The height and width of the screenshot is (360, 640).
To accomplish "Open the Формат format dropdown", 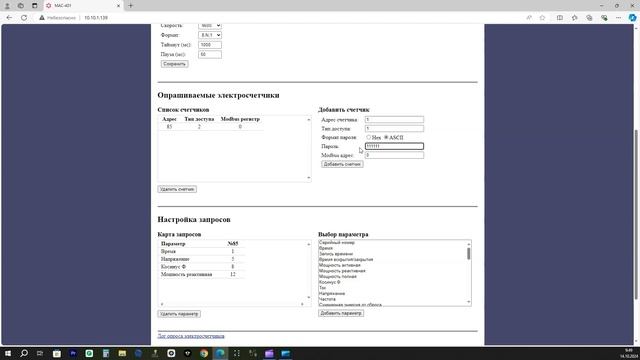I will point(210,35).
